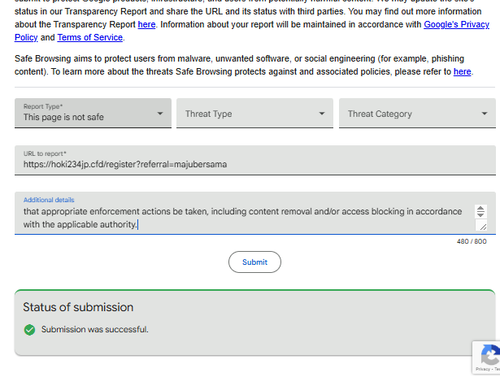Click the Threat Category arrow icon
Screen dimensions: 500x376
484,114
